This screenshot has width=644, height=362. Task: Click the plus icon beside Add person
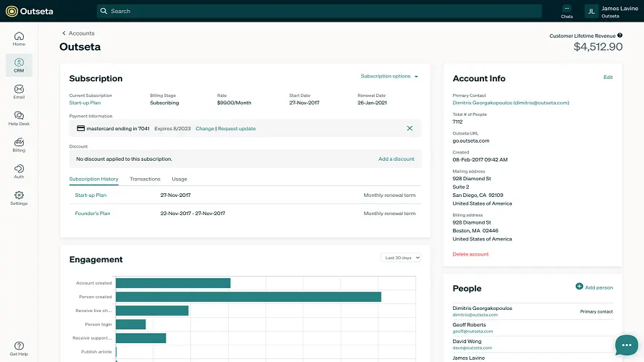(x=579, y=287)
